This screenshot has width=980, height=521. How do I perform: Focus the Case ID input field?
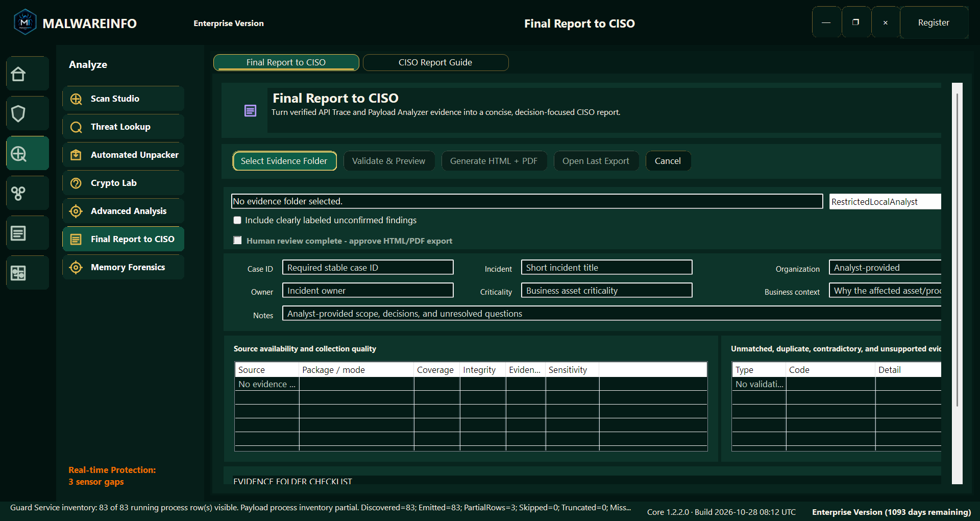[368, 267]
